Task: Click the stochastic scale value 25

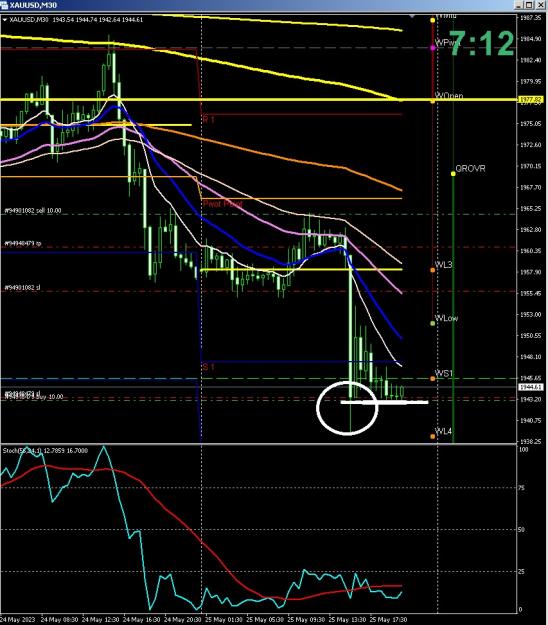Action: point(523,572)
